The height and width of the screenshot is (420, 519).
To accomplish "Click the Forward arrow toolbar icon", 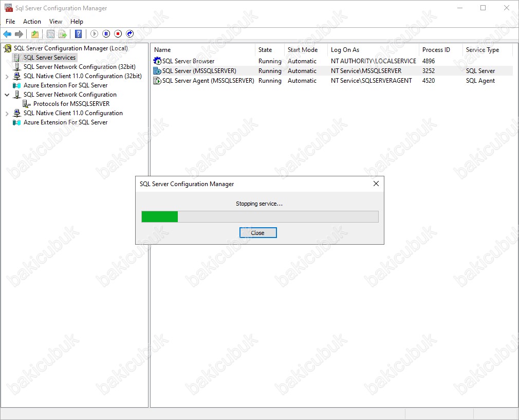I will [19, 34].
